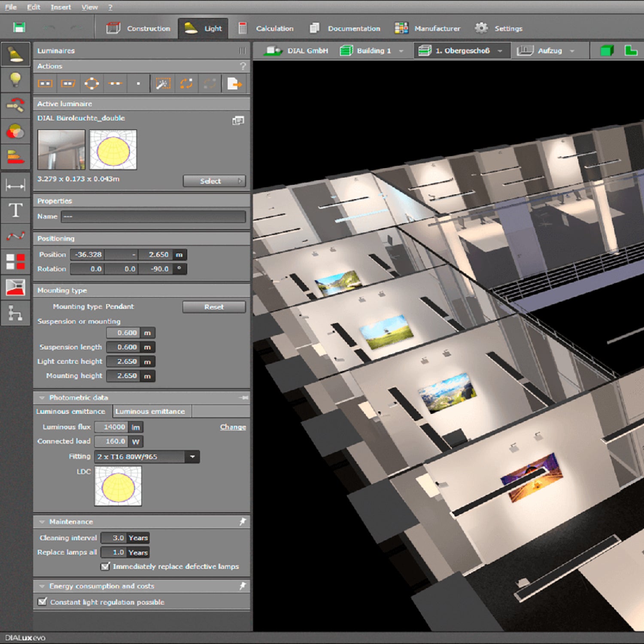Image resolution: width=644 pixels, height=644 pixels.
Task: Open the Insert menu
Action: click(x=61, y=7)
